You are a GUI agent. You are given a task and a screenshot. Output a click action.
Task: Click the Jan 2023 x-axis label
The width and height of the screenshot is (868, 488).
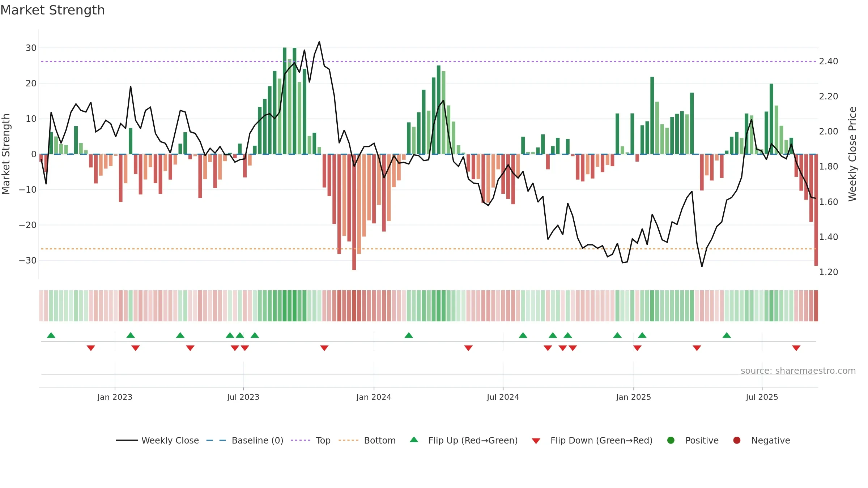115,397
